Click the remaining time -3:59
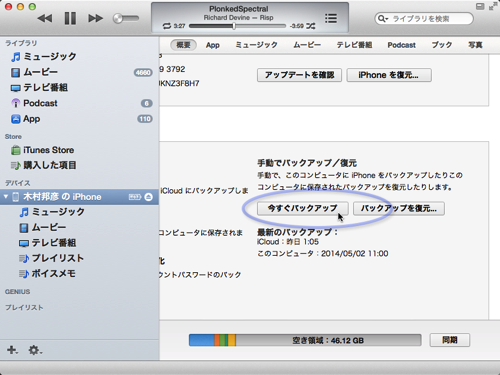Screen dimensions: 500x375 click(x=296, y=26)
